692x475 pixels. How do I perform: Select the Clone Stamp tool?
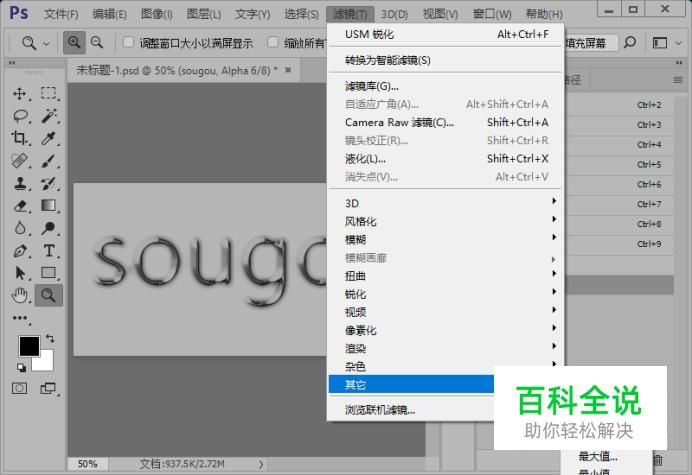20,183
